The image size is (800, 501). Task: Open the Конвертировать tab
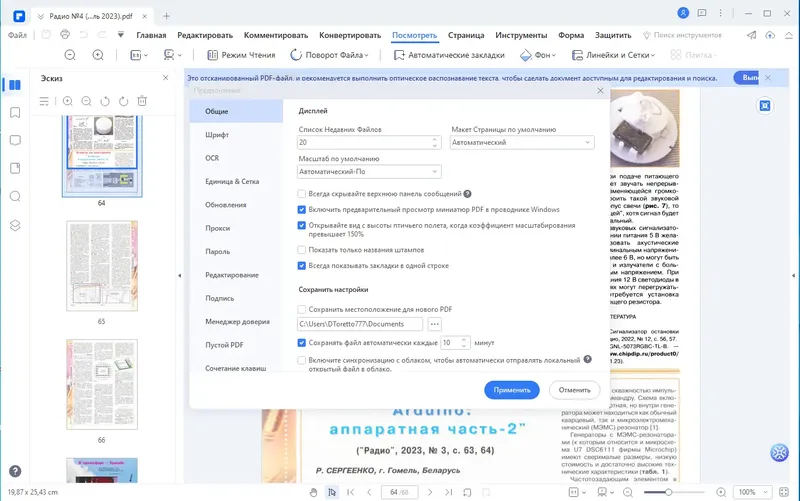click(x=350, y=35)
